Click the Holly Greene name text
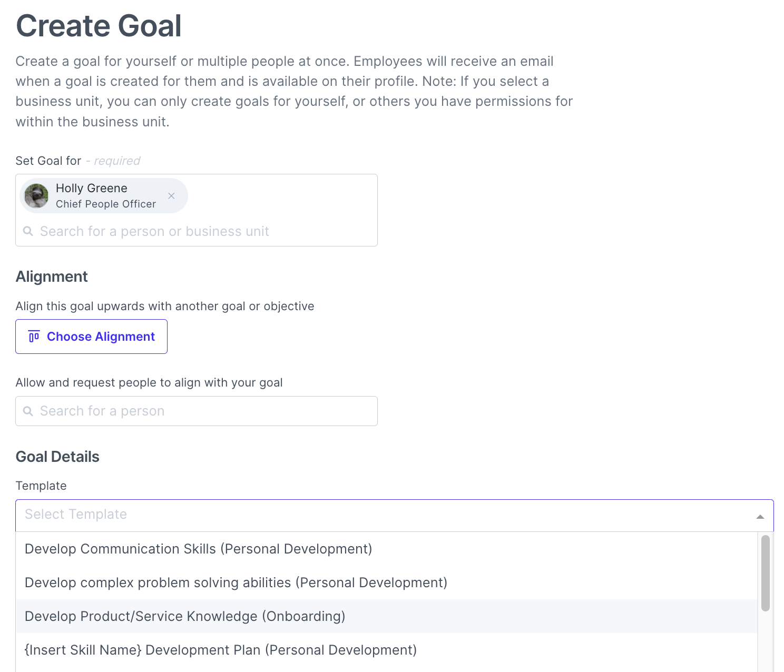 [92, 188]
